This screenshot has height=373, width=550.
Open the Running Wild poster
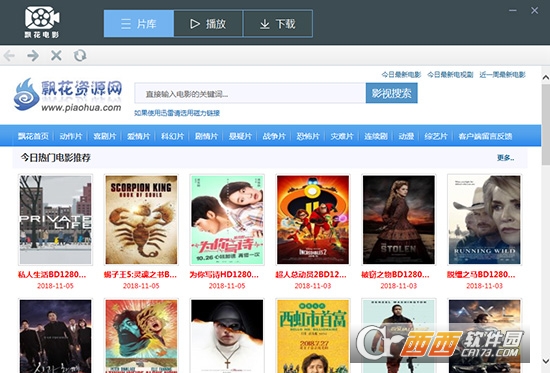tap(484, 220)
